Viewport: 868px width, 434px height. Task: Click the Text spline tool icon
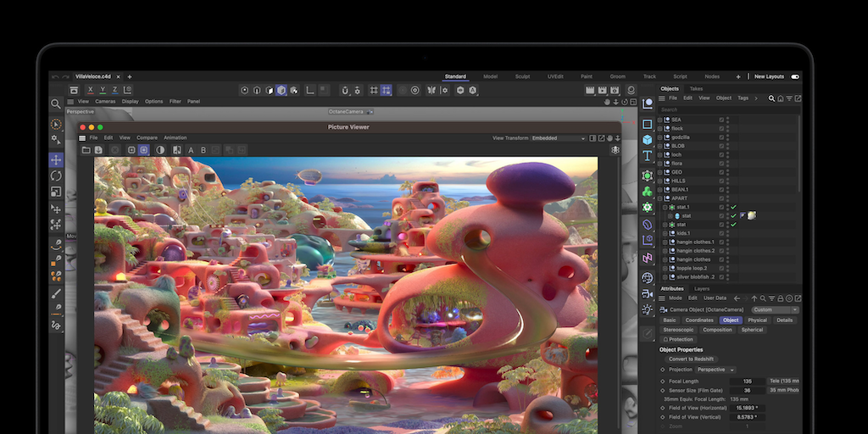coord(648,156)
